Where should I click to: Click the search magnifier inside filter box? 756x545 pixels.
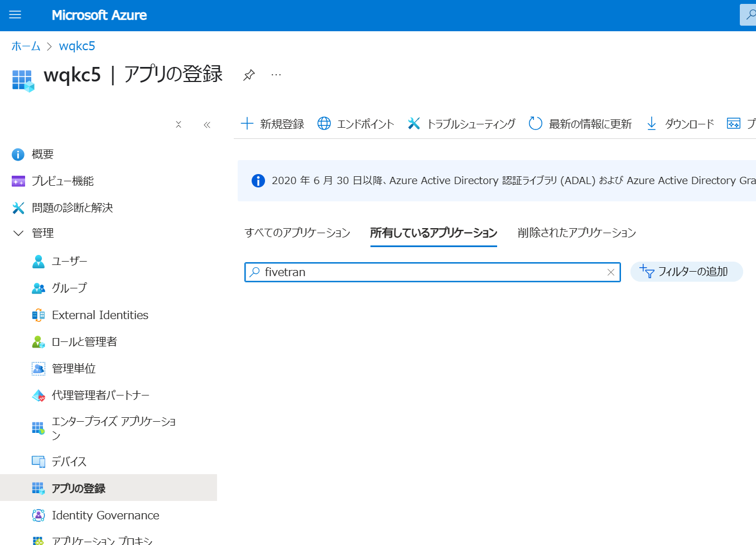tap(254, 272)
